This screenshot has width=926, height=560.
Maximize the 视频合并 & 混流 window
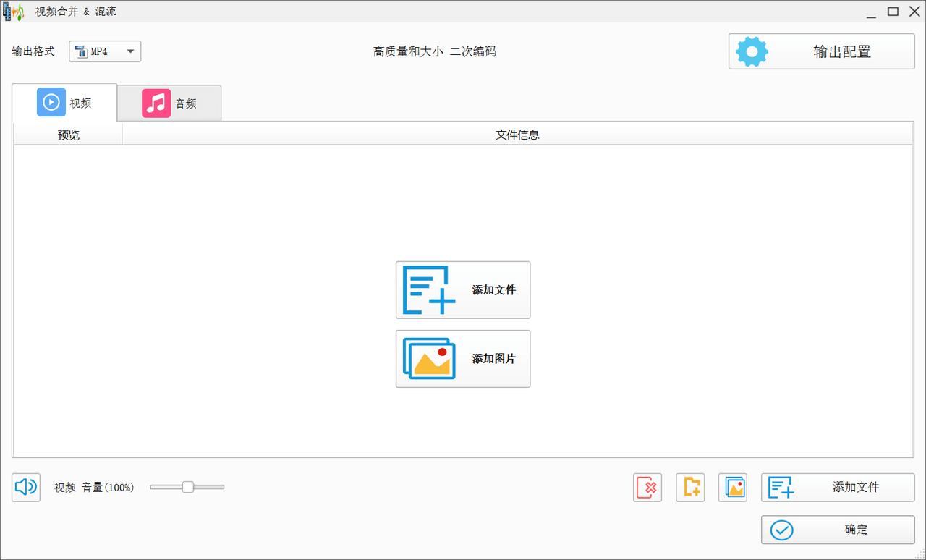(893, 12)
